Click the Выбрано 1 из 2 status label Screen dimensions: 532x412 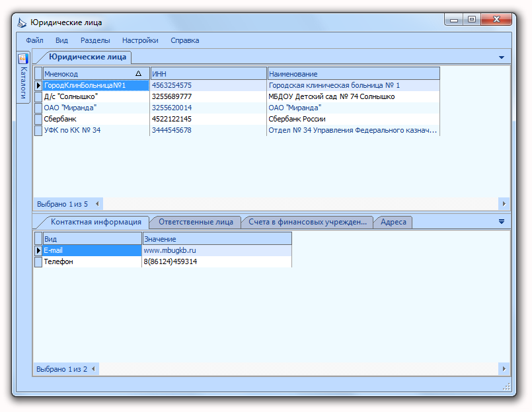(x=61, y=369)
